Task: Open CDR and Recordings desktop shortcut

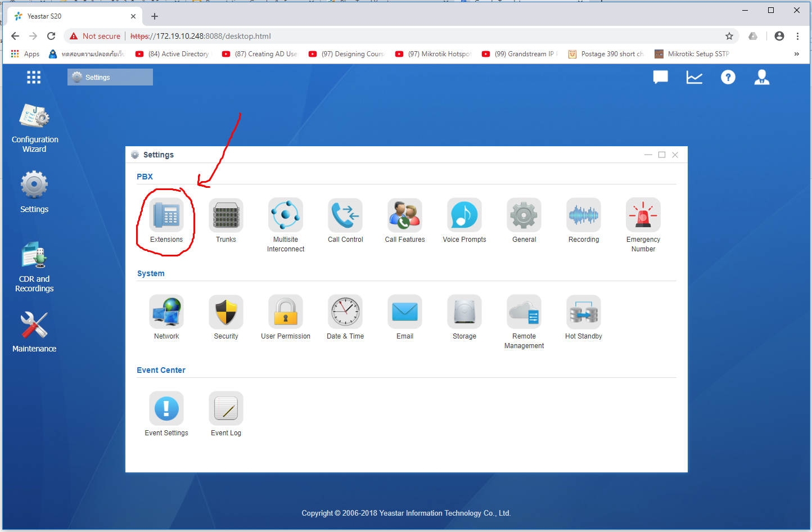Action: tap(34, 267)
